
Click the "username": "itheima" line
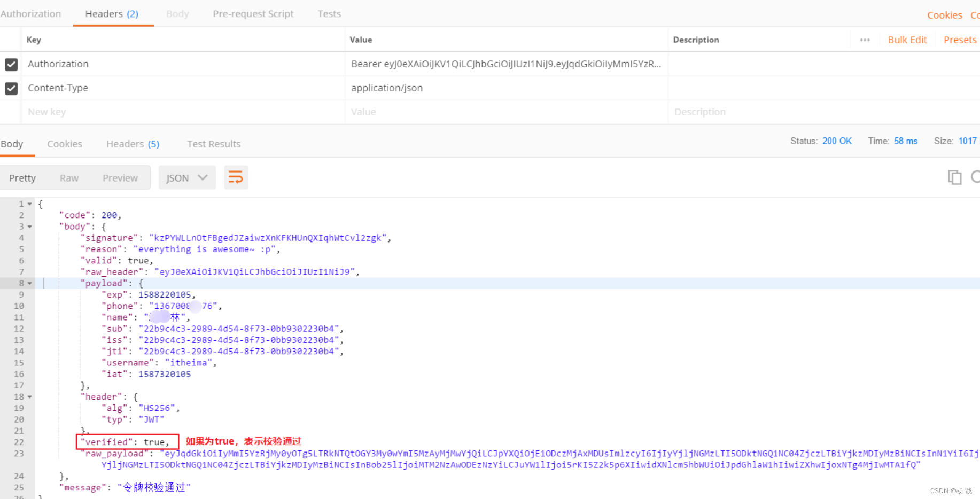point(159,363)
